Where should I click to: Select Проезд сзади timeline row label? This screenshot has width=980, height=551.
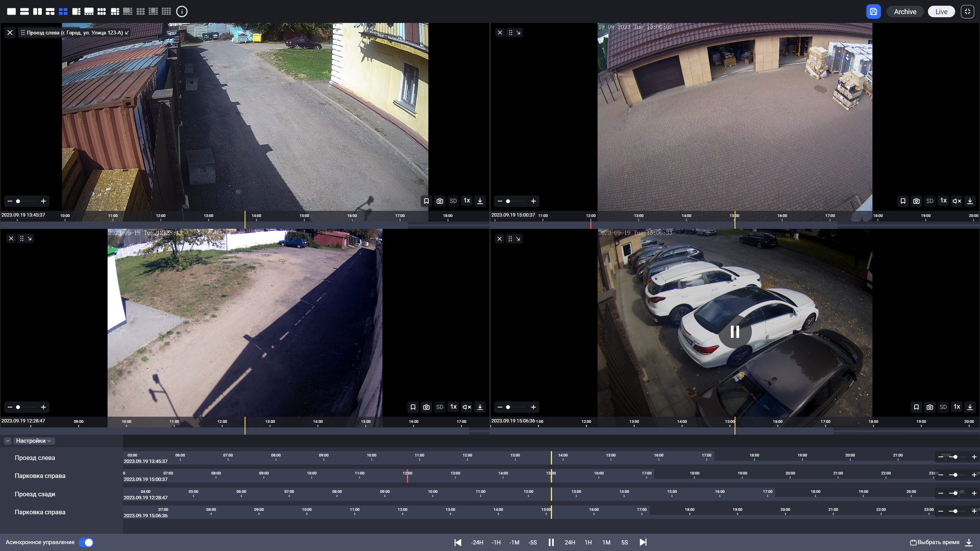click(x=35, y=494)
